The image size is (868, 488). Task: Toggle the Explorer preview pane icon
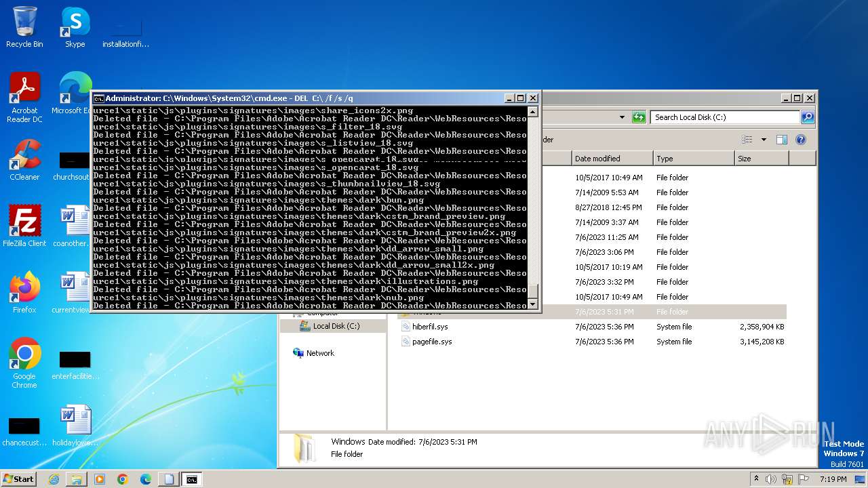781,140
